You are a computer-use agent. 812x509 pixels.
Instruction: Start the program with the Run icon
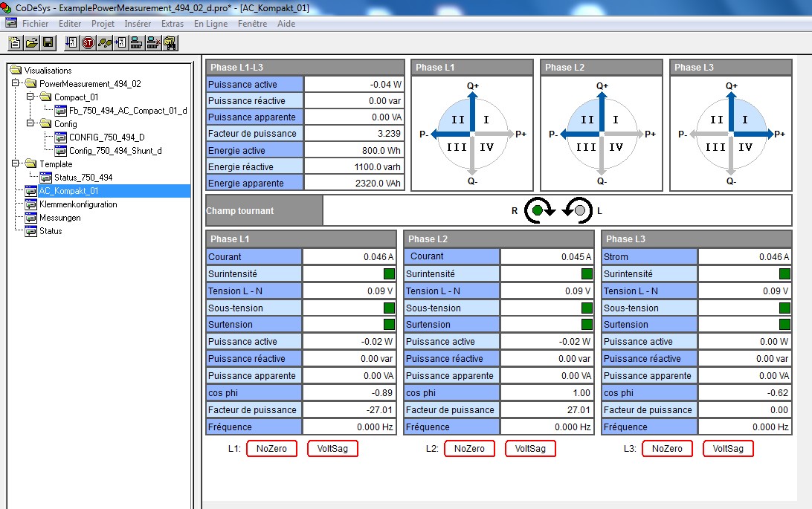click(71, 42)
